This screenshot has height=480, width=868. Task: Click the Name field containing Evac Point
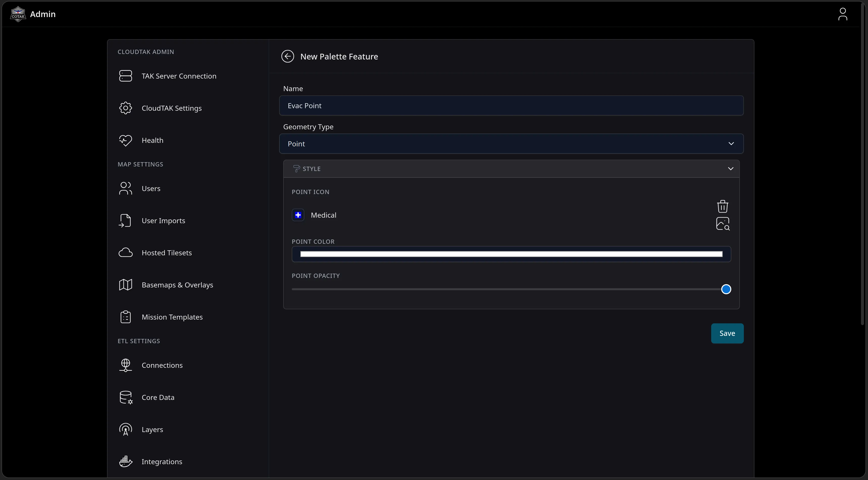pyautogui.click(x=511, y=106)
